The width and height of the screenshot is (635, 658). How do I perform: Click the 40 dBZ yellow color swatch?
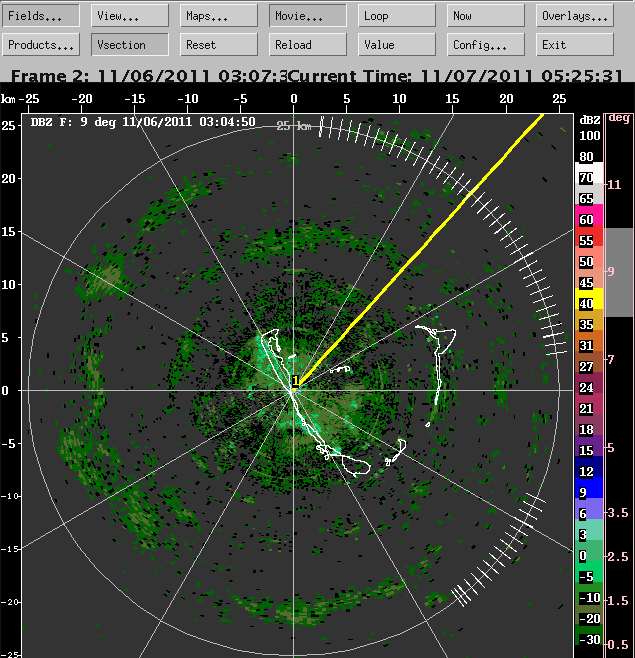589,299
